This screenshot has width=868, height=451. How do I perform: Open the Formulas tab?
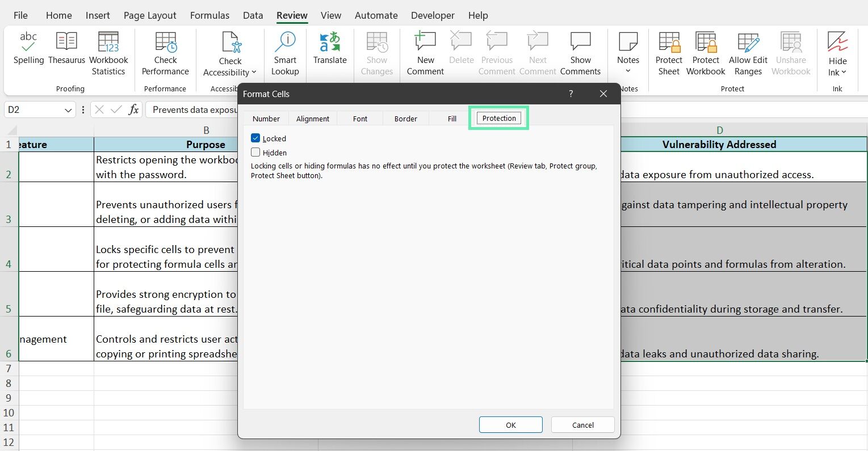tap(209, 15)
